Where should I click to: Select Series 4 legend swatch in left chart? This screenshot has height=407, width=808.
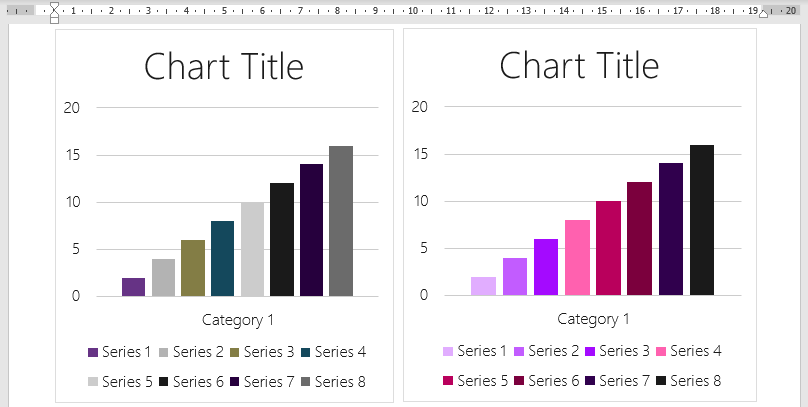pyautogui.click(x=306, y=352)
